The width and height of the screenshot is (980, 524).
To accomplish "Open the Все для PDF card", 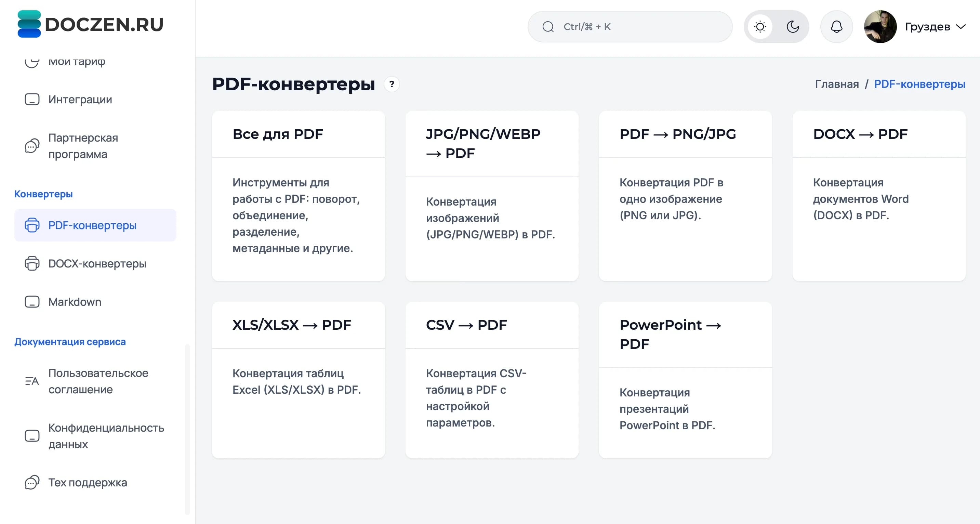I will tap(298, 196).
